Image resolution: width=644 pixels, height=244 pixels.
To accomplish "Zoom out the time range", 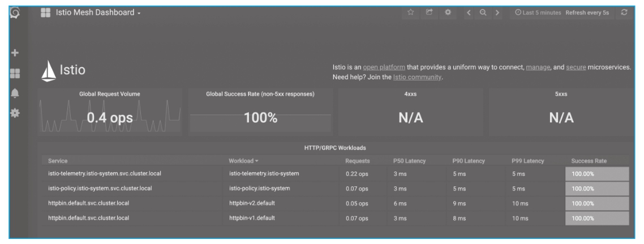I will tap(483, 12).
